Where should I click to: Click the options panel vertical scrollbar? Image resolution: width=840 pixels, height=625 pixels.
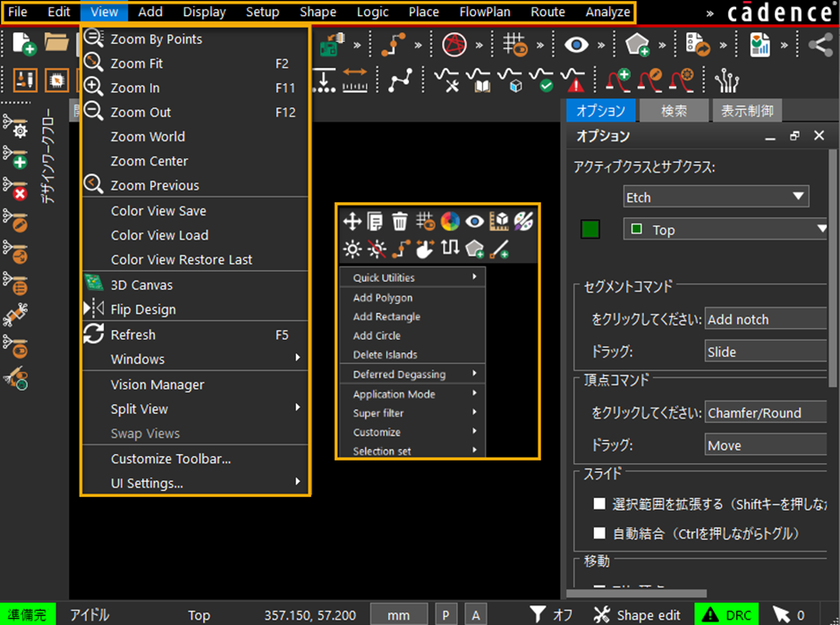(832, 267)
